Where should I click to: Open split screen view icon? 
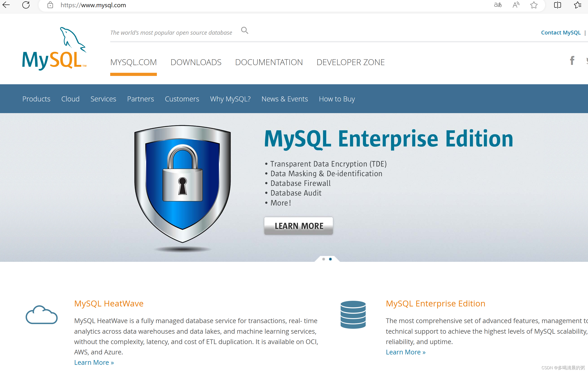click(x=558, y=5)
